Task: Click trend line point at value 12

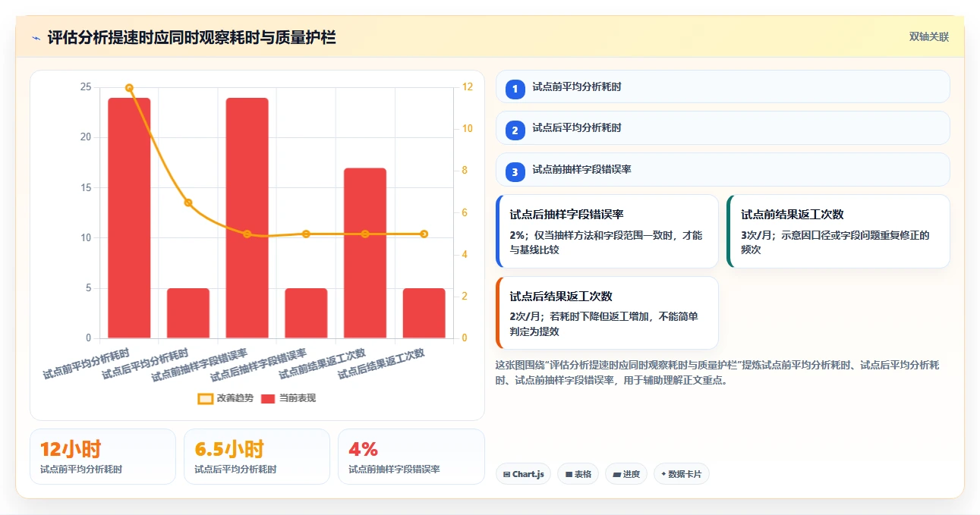Action: click(x=129, y=88)
